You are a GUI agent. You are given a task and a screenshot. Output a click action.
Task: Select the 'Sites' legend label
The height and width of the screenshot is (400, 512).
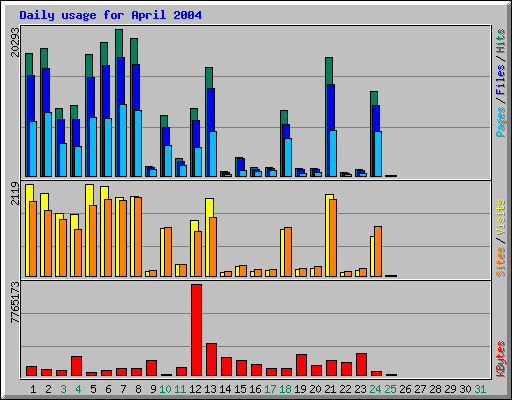tap(501, 262)
